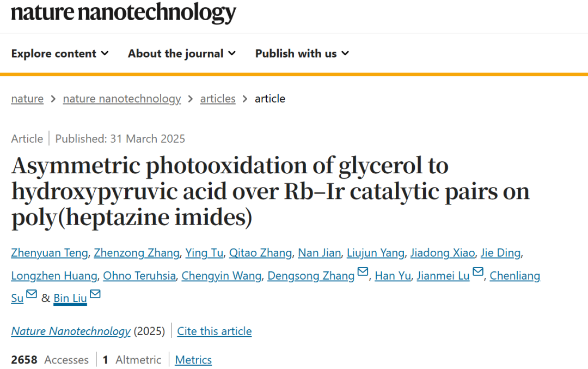Click the email envelope icon after Dengsong Zhang

coord(363,271)
